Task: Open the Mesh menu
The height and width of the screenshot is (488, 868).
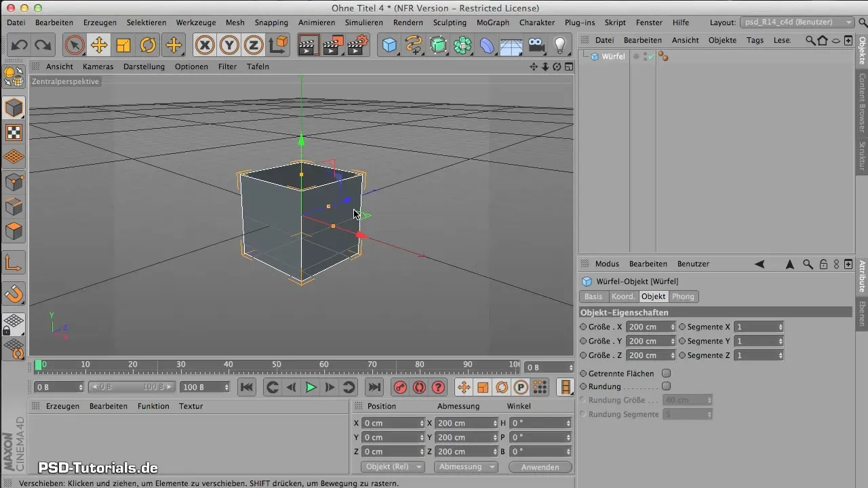Action: (235, 22)
